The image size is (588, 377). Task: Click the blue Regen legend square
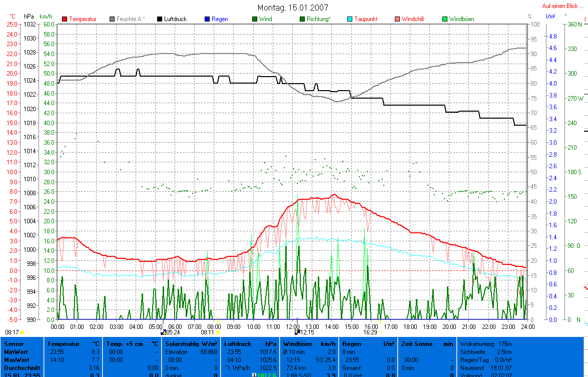[x=207, y=19]
